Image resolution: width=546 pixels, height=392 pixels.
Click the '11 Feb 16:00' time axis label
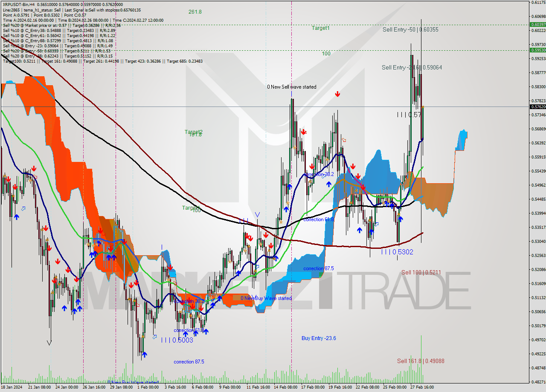pos(258,387)
